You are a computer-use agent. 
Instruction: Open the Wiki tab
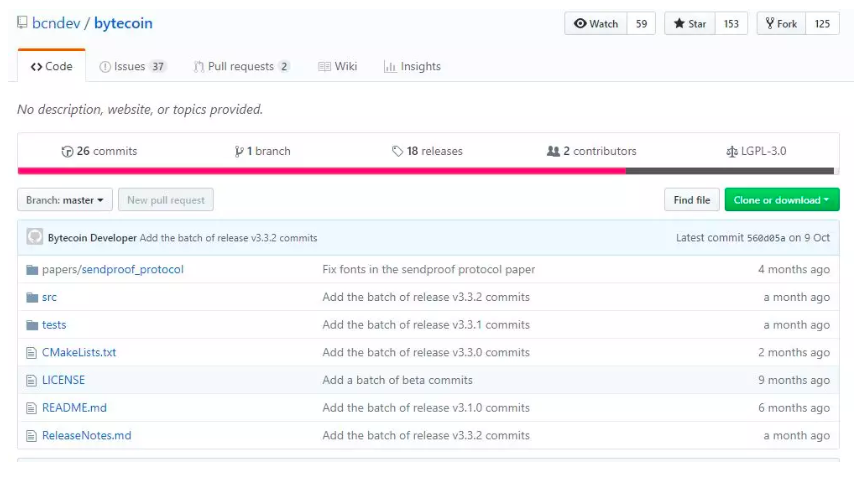pos(338,66)
